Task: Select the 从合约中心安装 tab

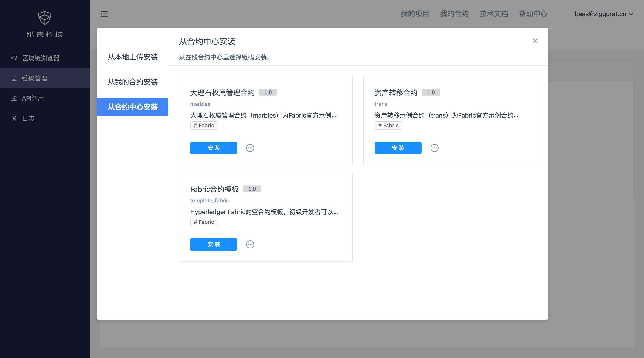Action: (x=132, y=107)
